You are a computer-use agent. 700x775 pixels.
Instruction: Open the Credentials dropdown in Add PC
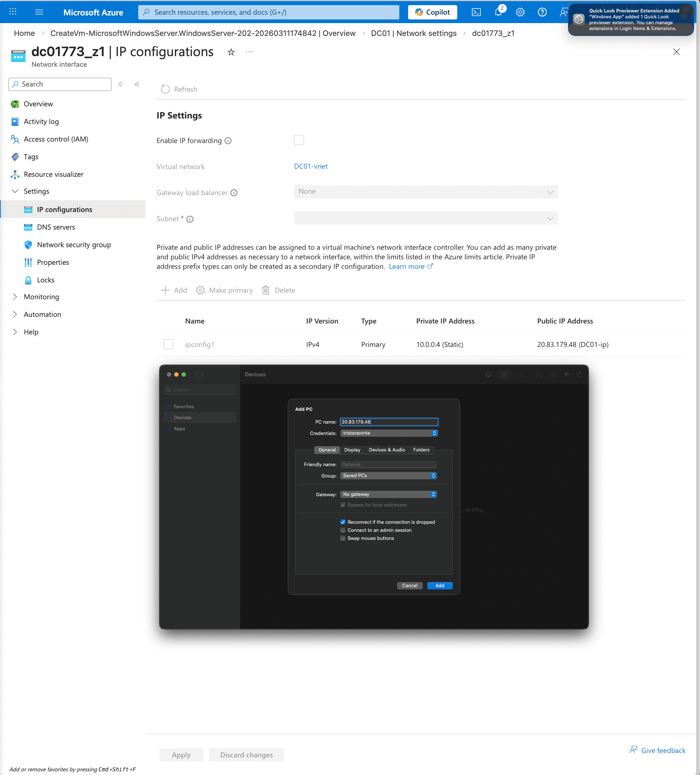[389, 433]
